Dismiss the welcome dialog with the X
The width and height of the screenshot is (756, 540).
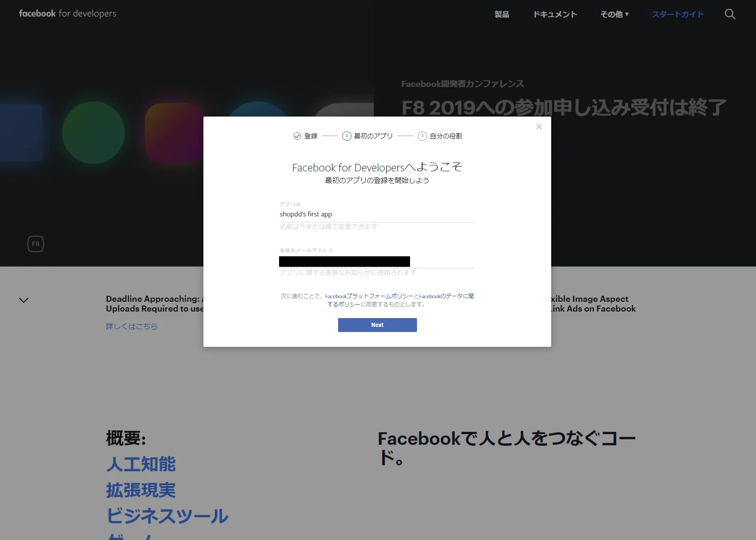pyautogui.click(x=539, y=126)
